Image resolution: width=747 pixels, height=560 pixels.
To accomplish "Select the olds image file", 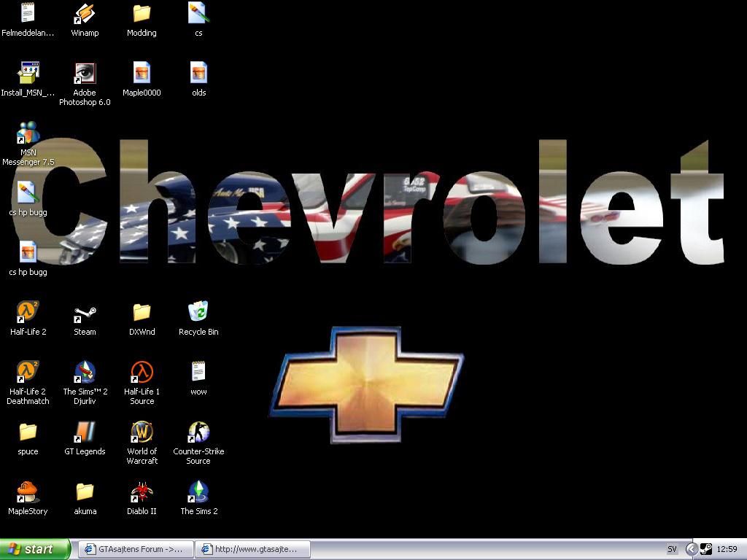I will [x=198, y=73].
